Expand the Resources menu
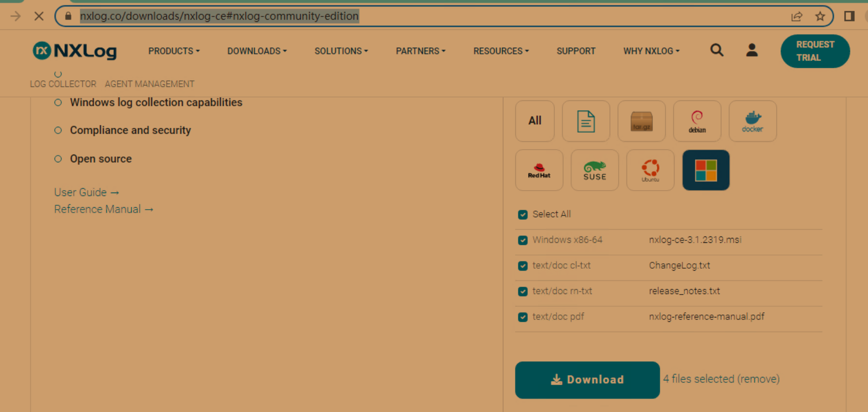The image size is (868, 412). (501, 51)
